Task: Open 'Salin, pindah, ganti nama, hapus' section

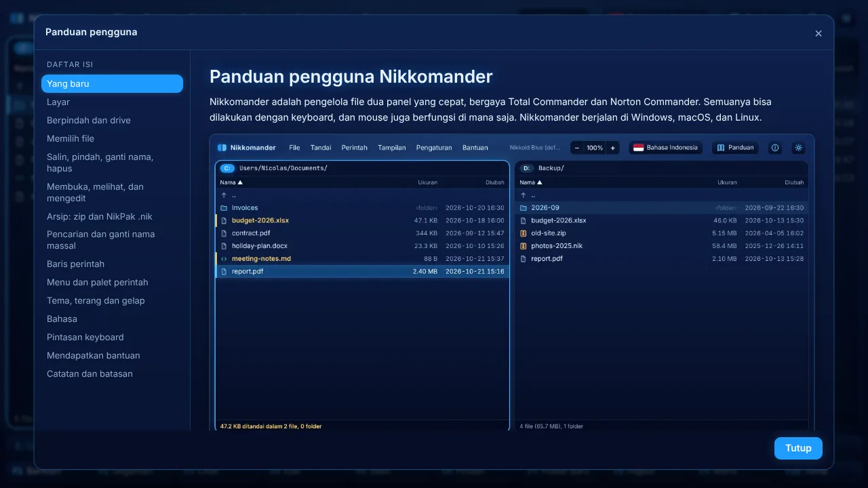Action: [x=112, y=163]
